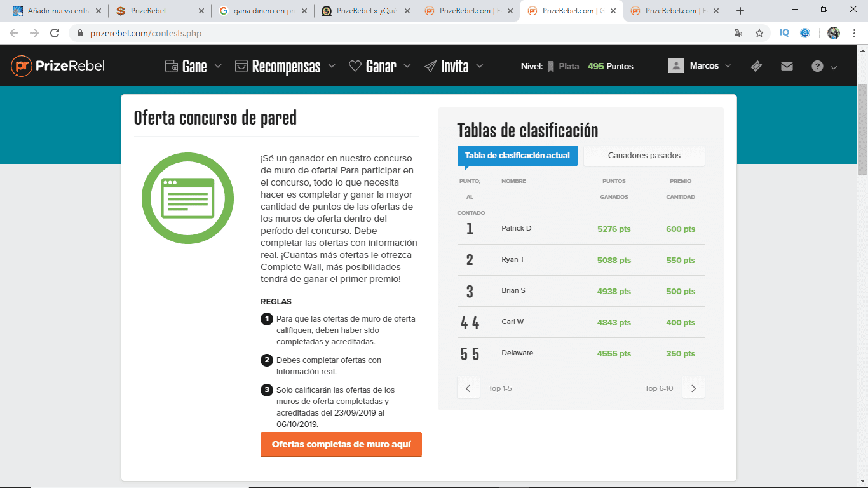Click Ofertas completas de muro aquí button
Screen dimensions: 868x488
(341, 445)
